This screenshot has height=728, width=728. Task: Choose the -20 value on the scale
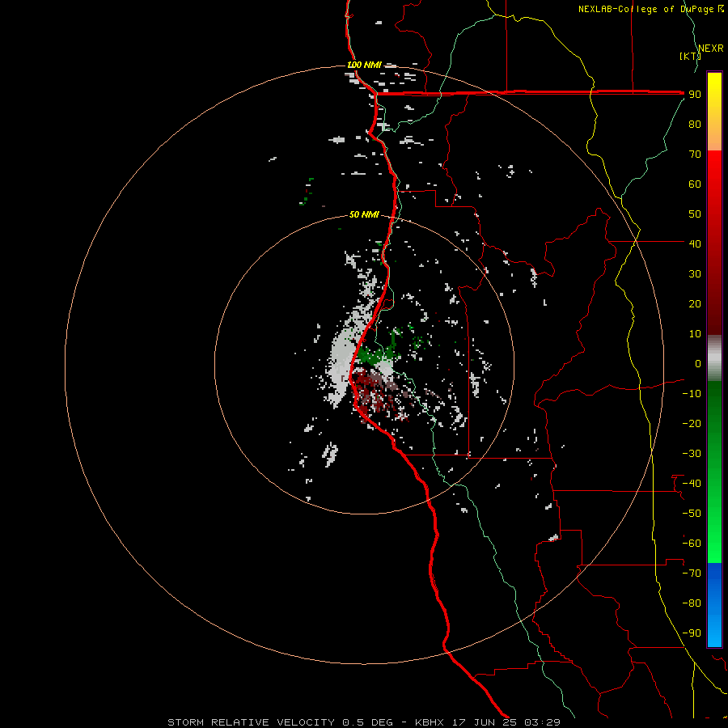692,423
